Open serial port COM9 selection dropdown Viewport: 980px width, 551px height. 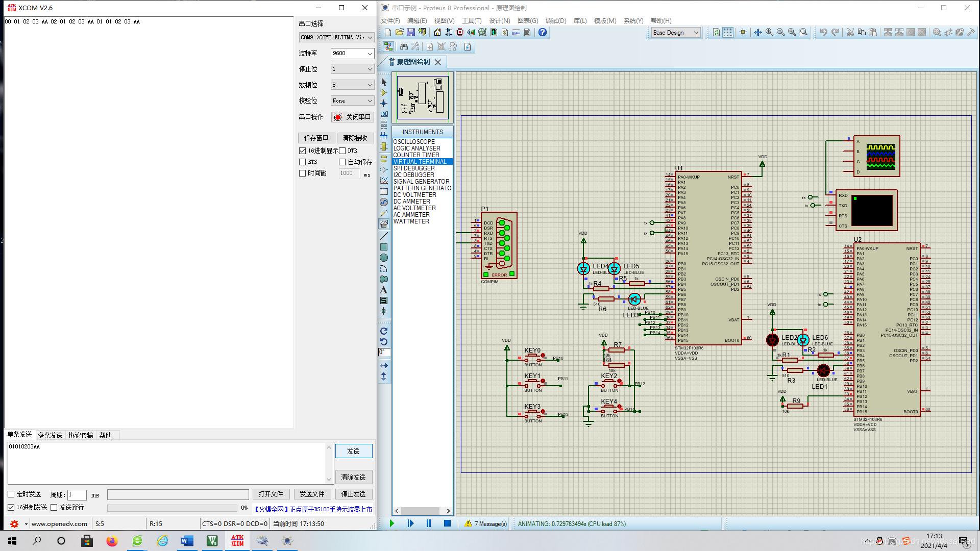point(336,37)
